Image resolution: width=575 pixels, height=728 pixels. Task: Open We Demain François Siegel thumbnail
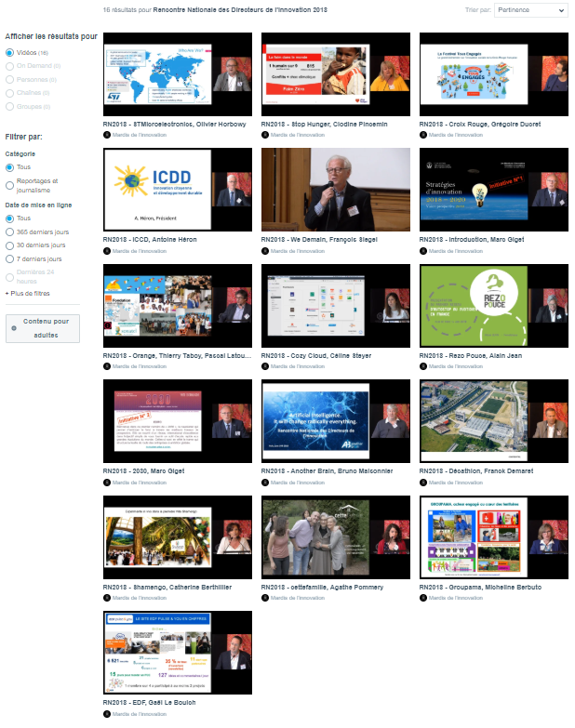pos(336,190)
